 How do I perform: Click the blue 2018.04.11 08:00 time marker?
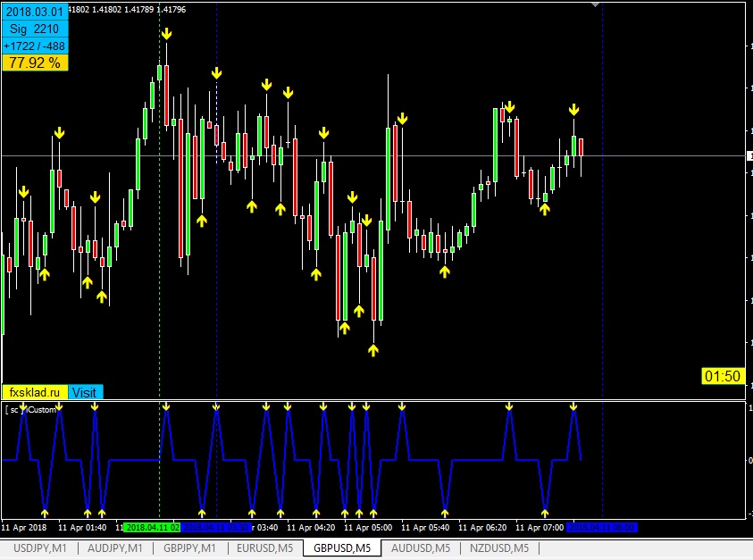point(602,527)
